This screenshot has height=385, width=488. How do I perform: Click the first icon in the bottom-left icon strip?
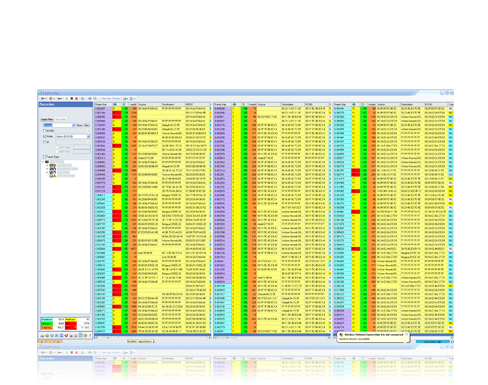pos(42,336)
